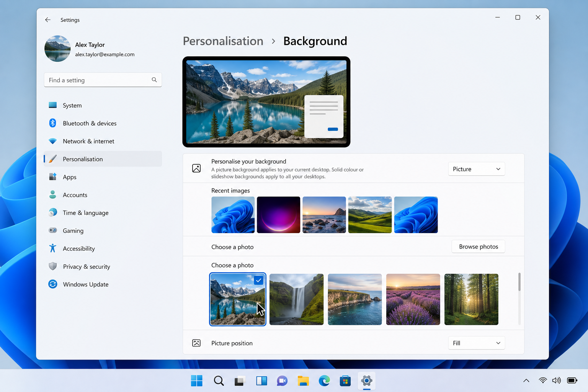Select the Gaming controller icon

53,230
